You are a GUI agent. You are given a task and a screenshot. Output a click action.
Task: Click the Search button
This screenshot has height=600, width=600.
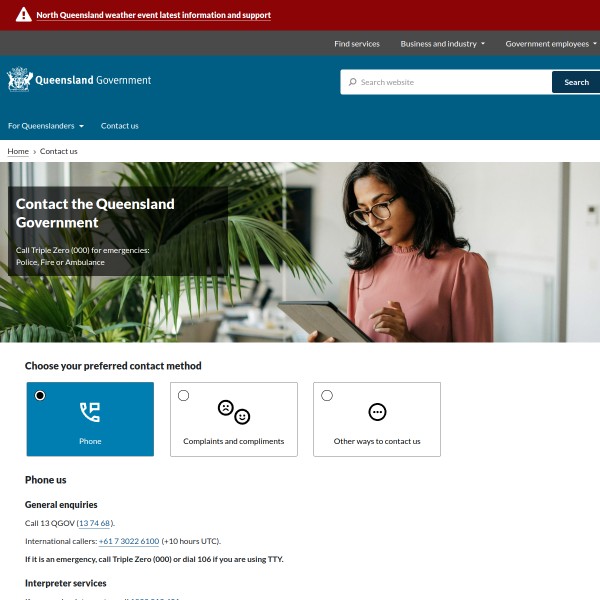coord(576,82)
